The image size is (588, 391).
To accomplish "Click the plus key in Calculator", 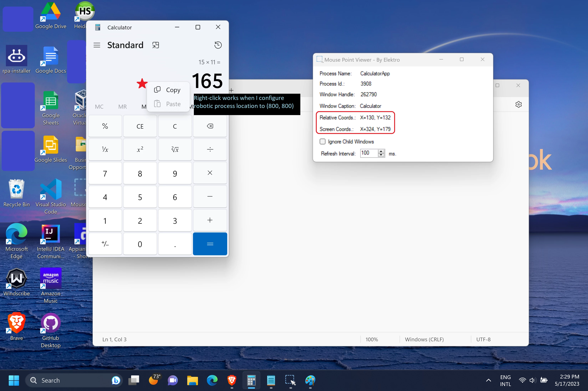I will (210, 220).
